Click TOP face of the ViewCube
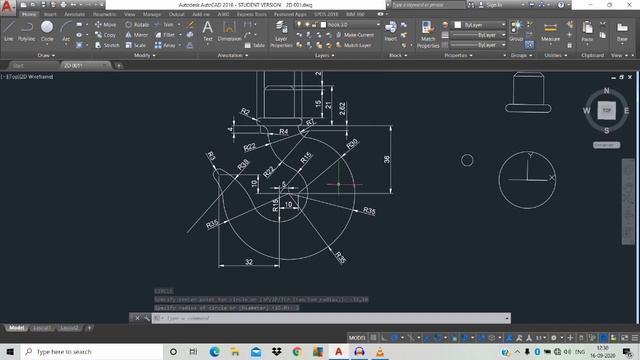The height and width of the screenshot is (360, 640). click(x=607, y=110)
